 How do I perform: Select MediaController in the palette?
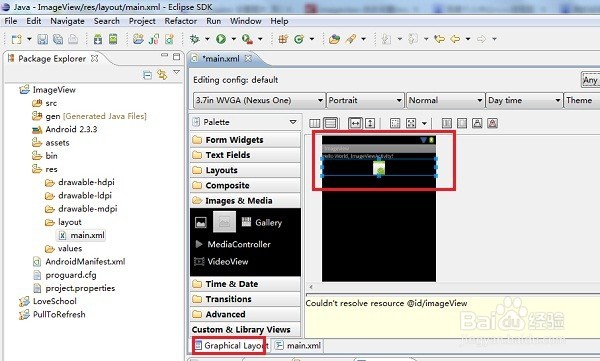233,244
